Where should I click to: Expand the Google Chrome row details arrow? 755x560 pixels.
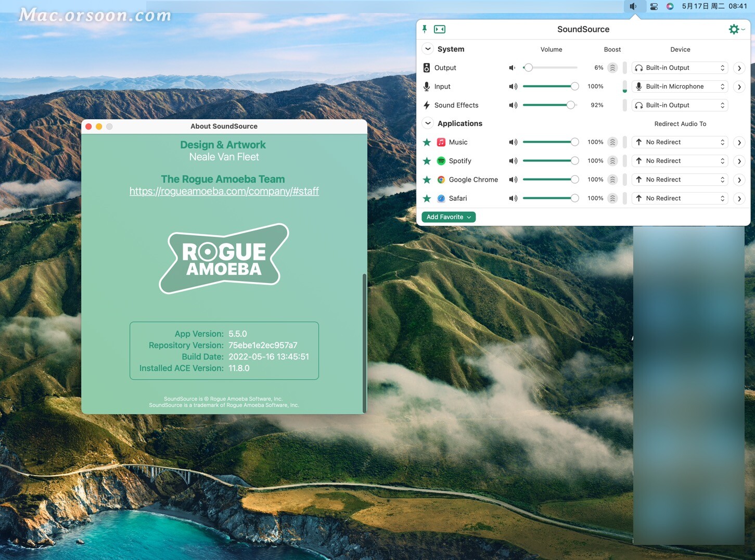[x=739, y=180]
